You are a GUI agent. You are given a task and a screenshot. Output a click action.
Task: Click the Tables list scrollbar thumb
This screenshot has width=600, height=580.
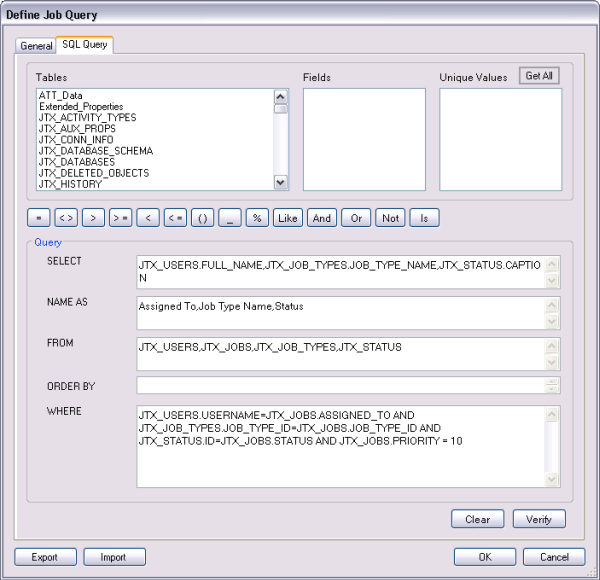tap(281, 109)
